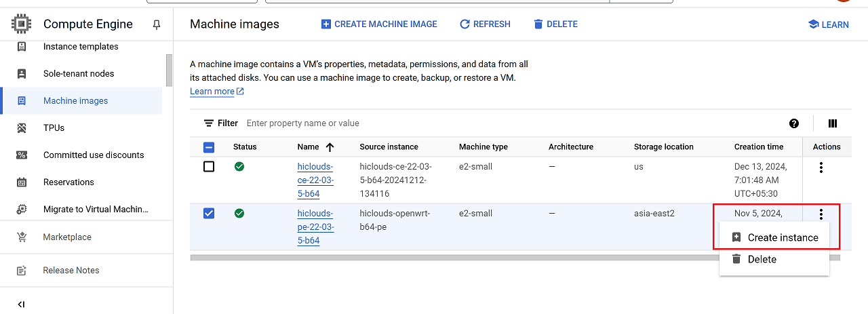Open table help question mark icon
This screenshot has width=868, height=314.
(794, 123)
